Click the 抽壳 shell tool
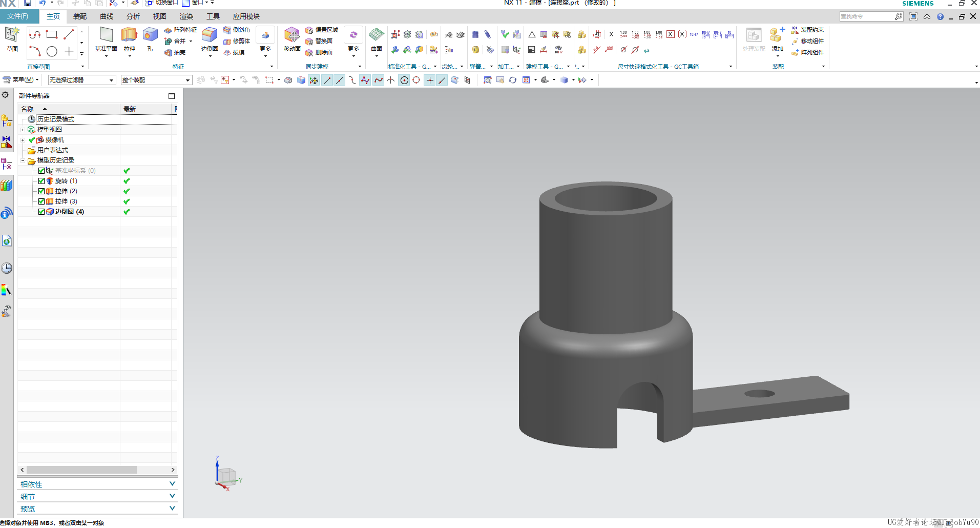The width and height of the screenshot is (980, 528). click(175, 52)
